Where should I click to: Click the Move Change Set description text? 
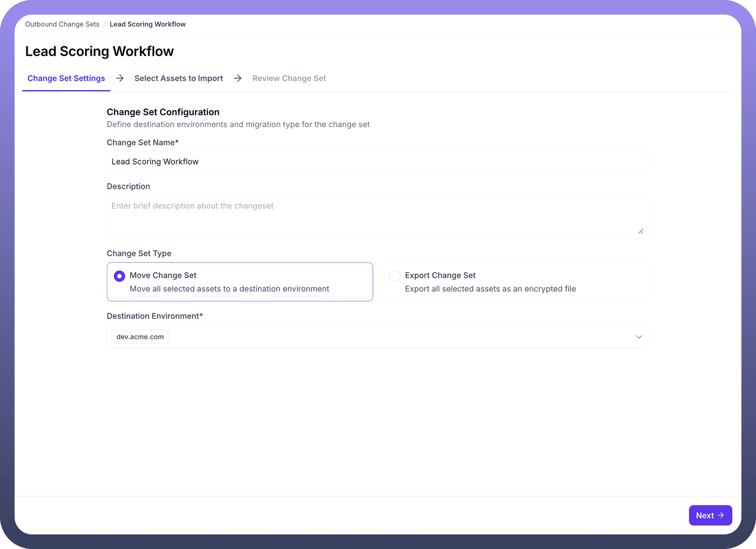tap(229, 289)
